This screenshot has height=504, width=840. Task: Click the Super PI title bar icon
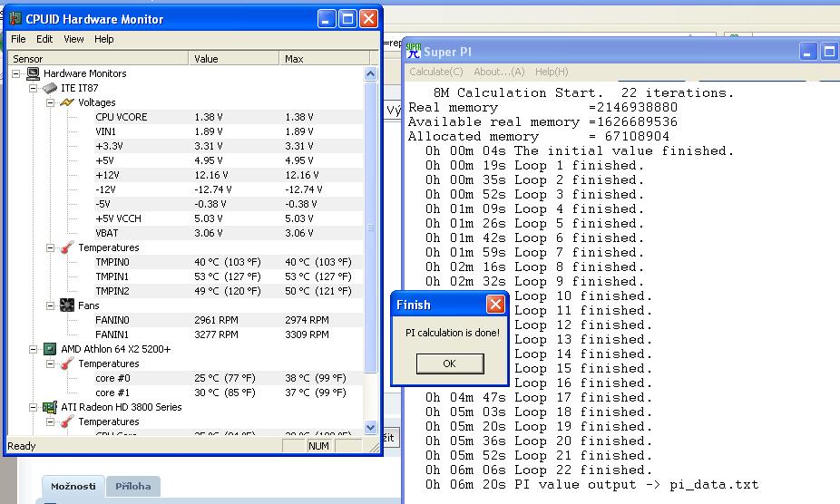point(414,52)
